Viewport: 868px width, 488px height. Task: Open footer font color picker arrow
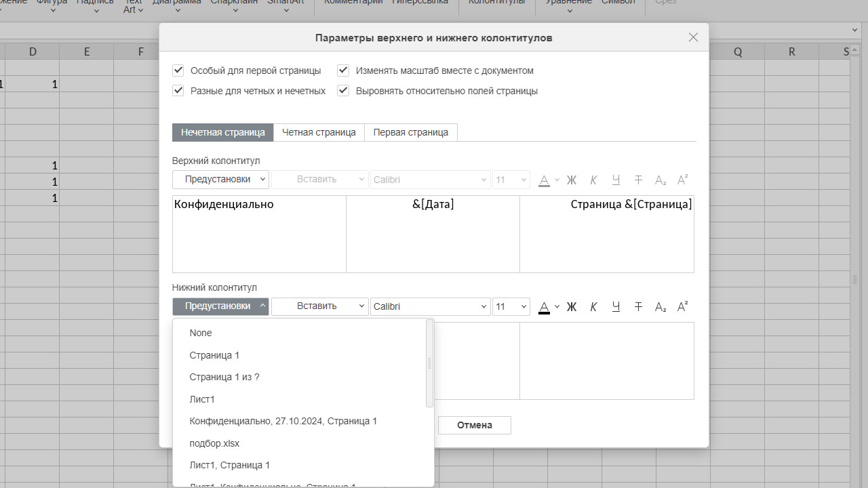[x=557, y=306]
